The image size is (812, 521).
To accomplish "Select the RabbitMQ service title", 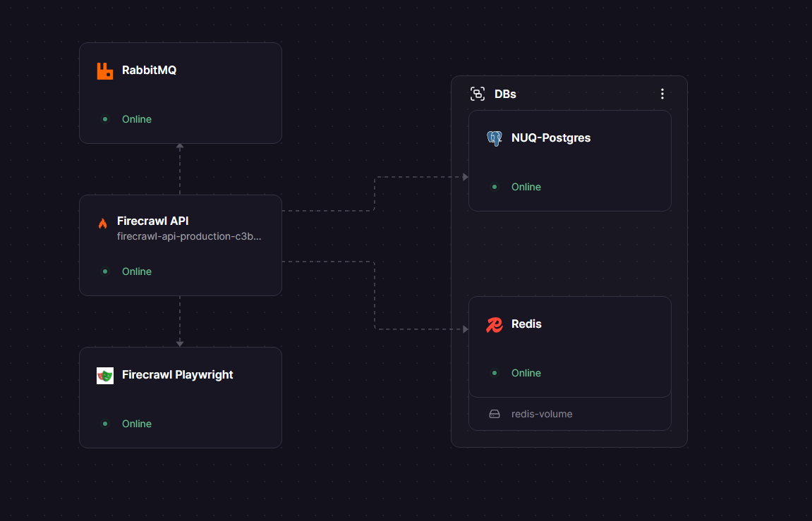I will tap(149, 71).
